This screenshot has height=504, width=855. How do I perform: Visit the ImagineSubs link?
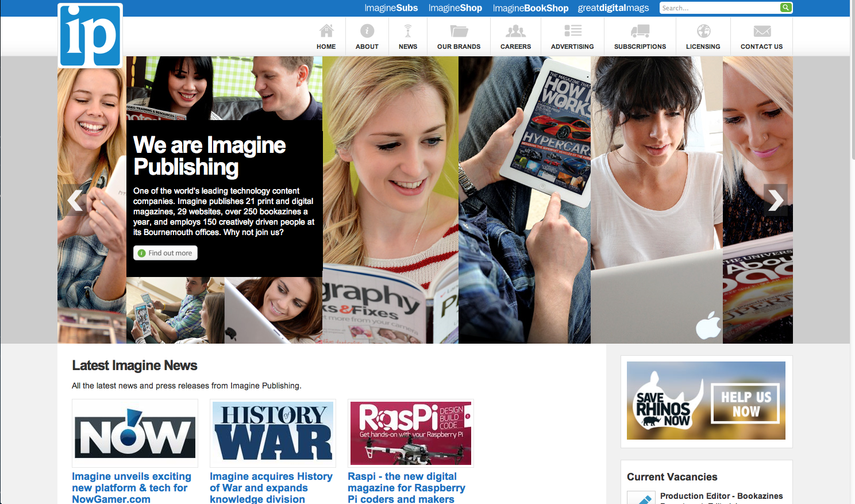click(x=391, y=8)
